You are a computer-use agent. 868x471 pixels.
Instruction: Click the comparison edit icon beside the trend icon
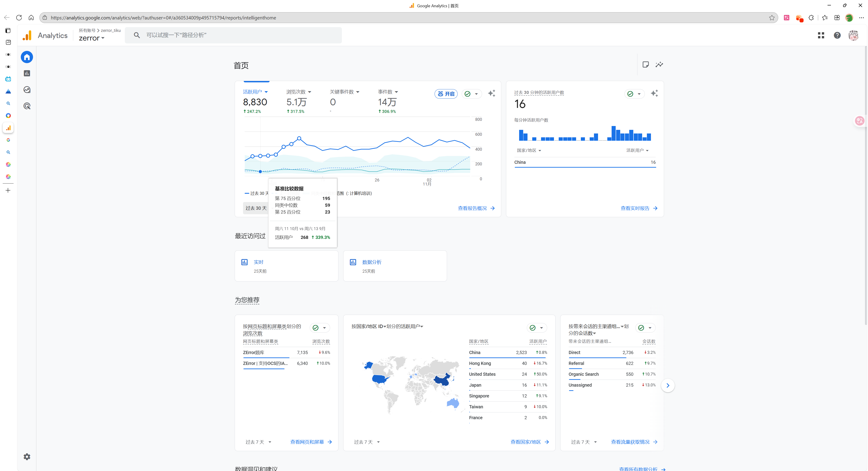[x=646, y=64]
